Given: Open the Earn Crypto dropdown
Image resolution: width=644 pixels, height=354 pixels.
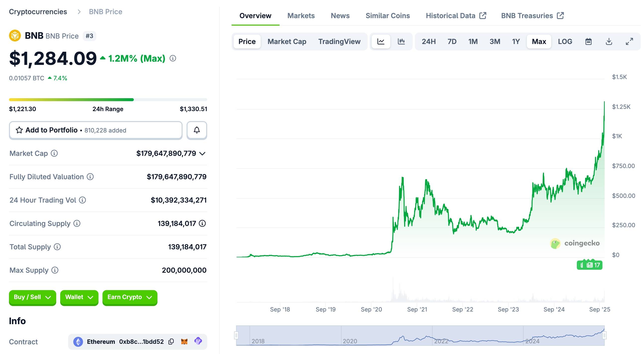Looking at the screenshot, I should 130,297.
